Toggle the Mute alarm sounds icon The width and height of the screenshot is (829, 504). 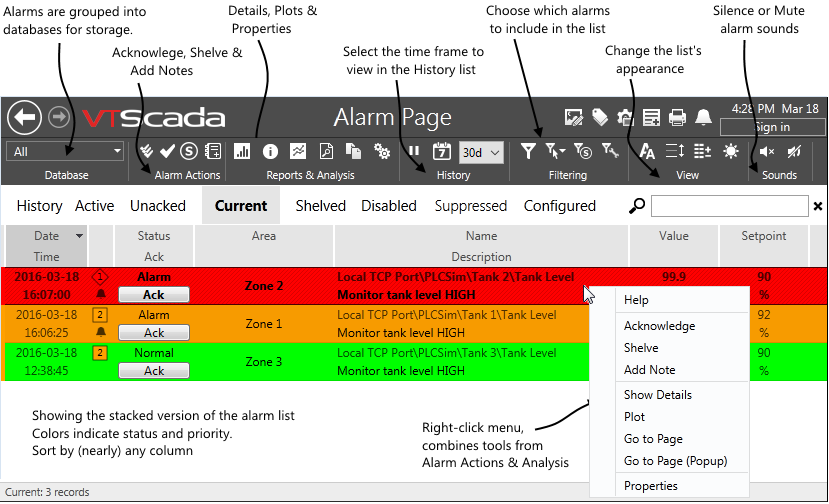(x=795, y=152)
